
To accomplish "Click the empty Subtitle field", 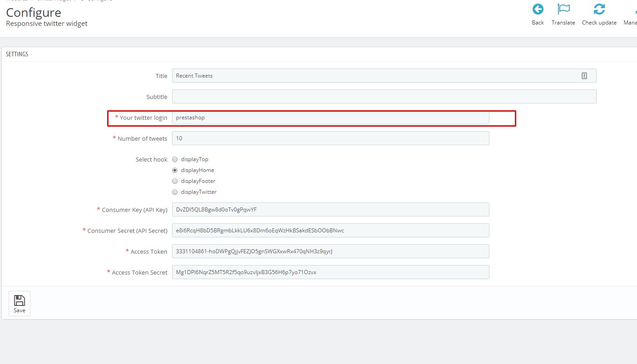I will click(384, 97).
